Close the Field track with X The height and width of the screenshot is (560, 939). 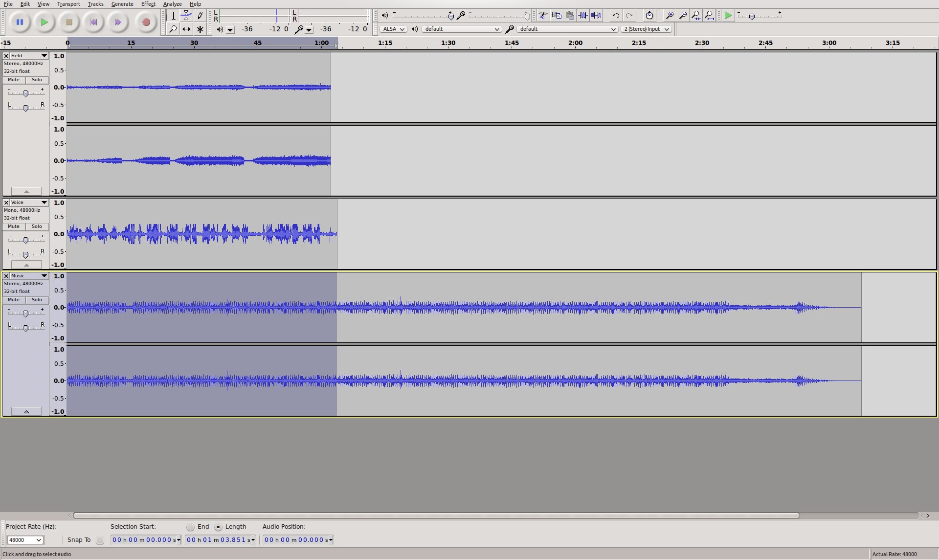coord(6,56)
